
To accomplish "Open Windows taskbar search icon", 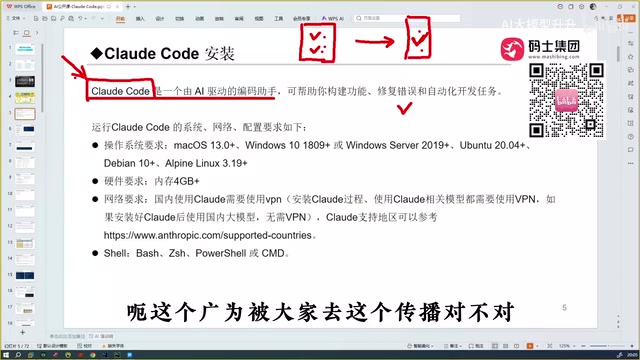I will 18,355.
